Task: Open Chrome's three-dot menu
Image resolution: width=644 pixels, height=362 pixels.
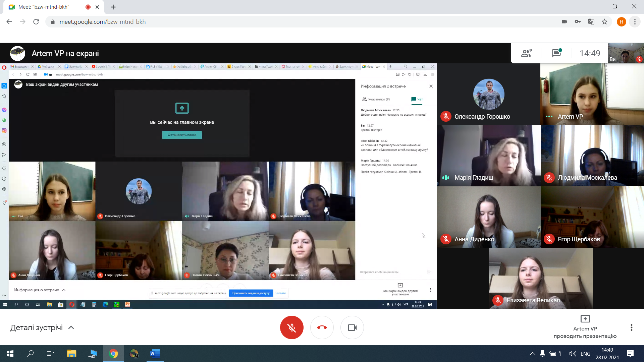Action: point(635,22)
